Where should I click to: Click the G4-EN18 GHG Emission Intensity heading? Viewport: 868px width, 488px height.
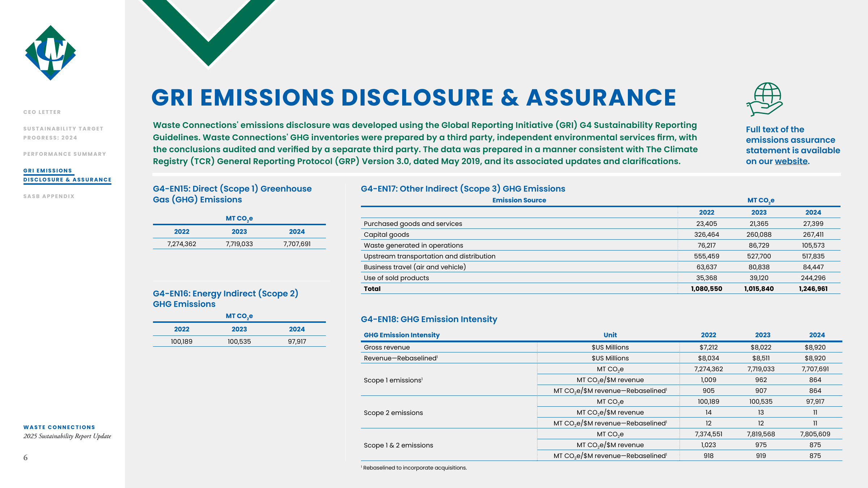[429, 319]
